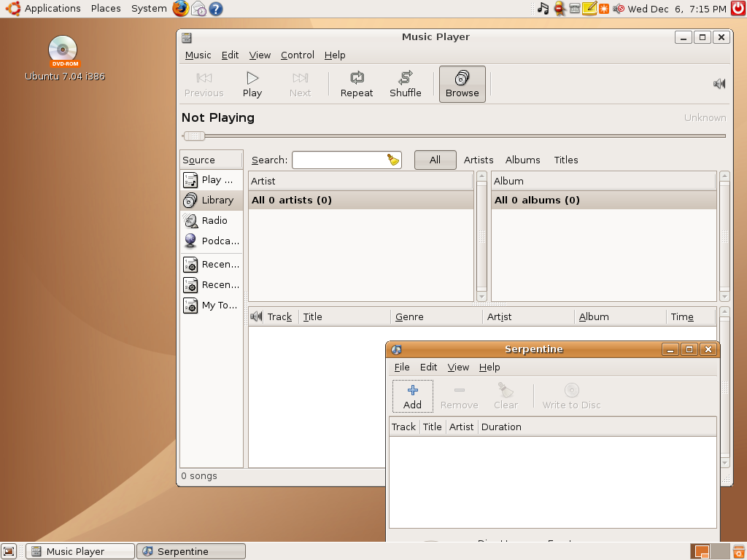Switch to Music Player via taskbar button
This screenshot has height=560, width=747.
point(80,551)
